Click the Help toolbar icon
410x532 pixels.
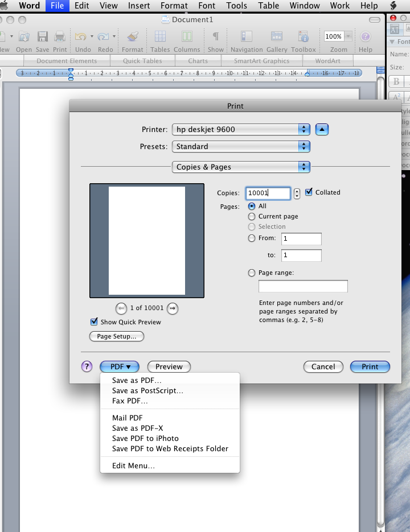(x=365, y=36)
